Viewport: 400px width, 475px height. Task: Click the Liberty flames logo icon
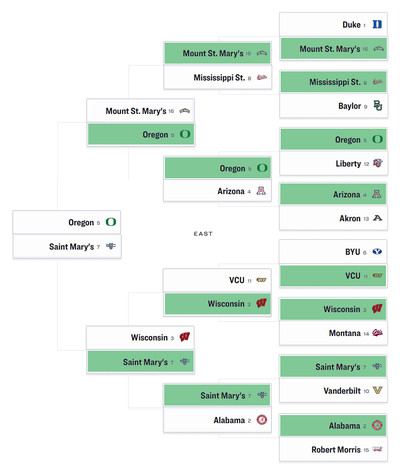point(377,163)
